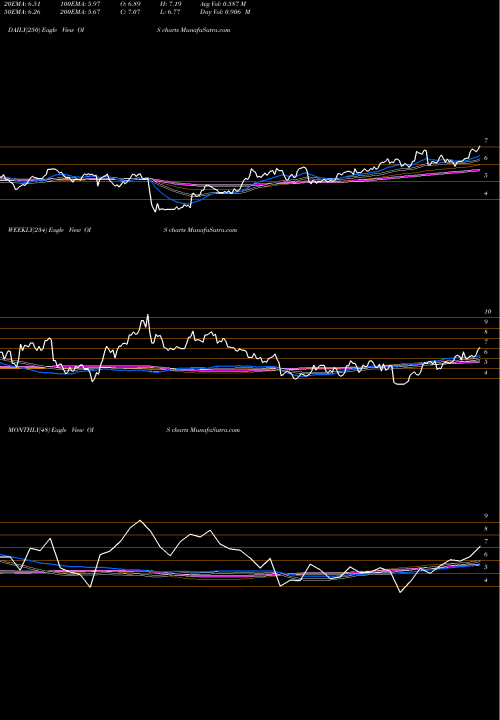Select the high price H: 7.19

(x=172, y=4)
